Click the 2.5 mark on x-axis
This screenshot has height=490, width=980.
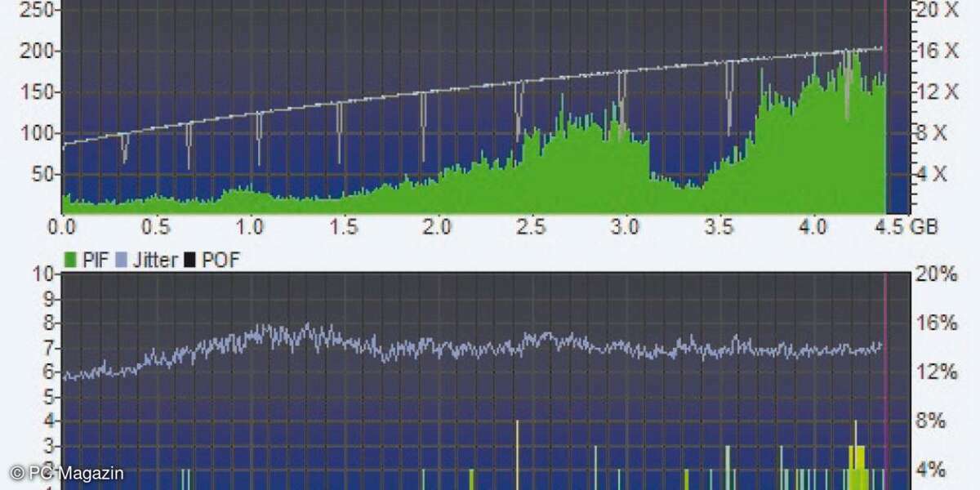click(x=531, y=226)
